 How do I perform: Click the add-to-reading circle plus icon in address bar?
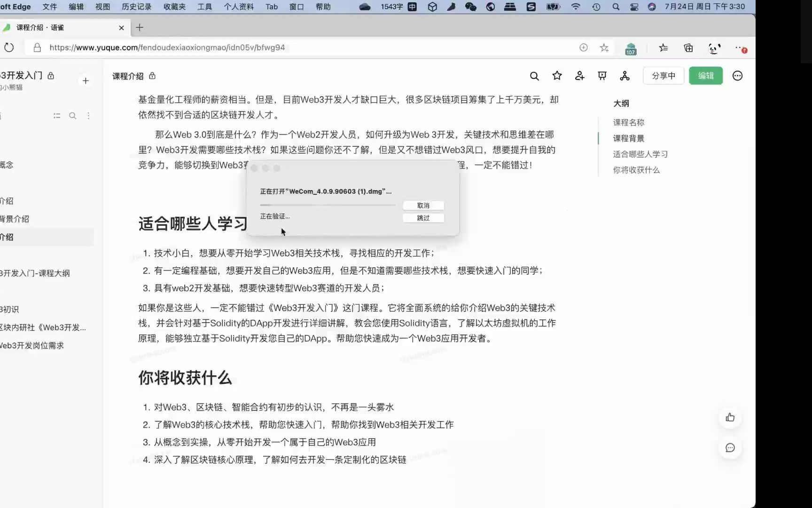coord(583,48)
